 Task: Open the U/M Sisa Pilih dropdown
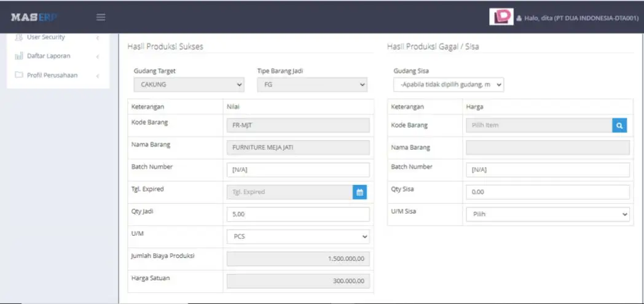point(548,214)
